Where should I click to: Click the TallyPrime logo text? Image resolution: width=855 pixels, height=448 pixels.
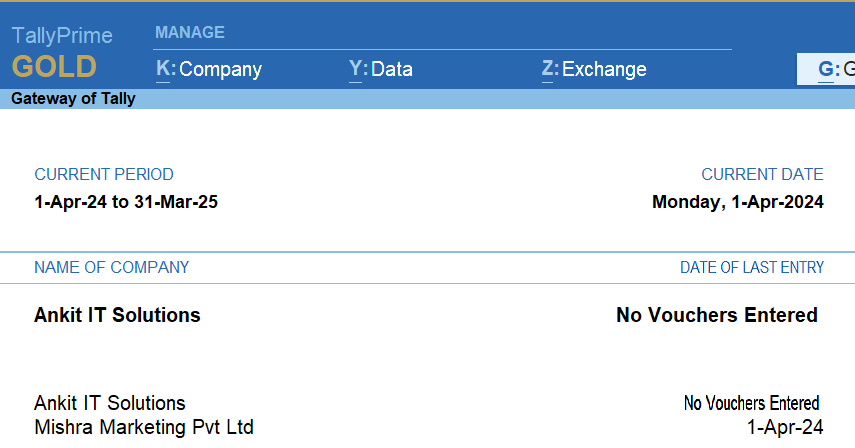[x=62, y=36]
